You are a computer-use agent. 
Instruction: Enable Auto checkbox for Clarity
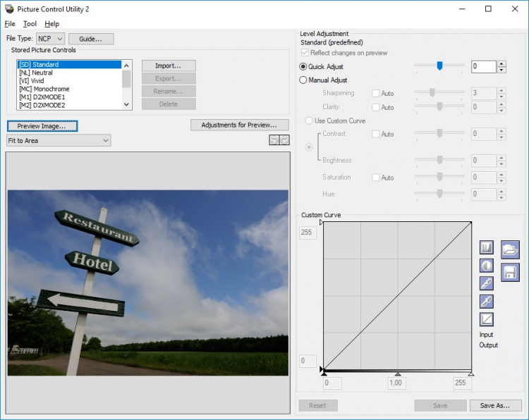point(375,107)
